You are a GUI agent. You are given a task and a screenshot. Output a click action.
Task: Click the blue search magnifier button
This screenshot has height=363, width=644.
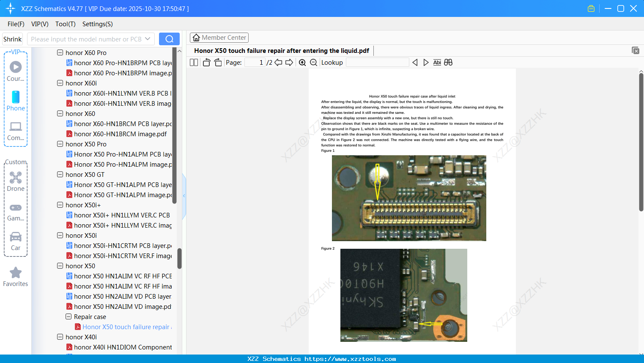click(169, 39)
